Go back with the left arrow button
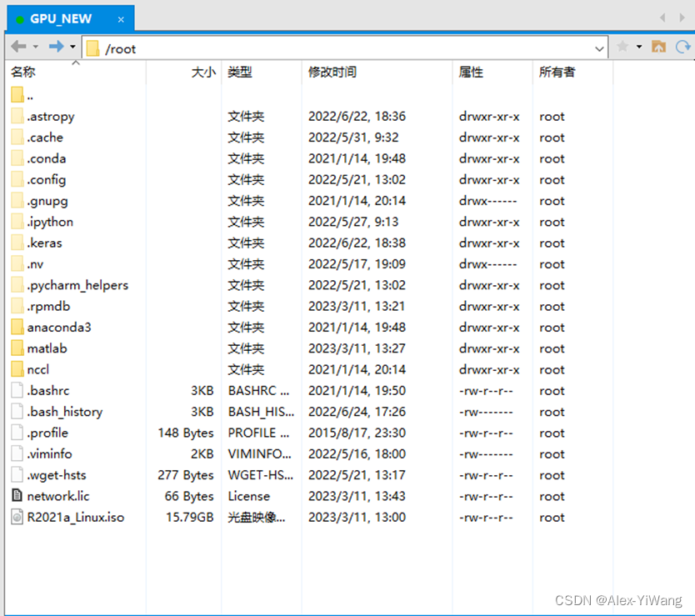 (x=18, y=46)
